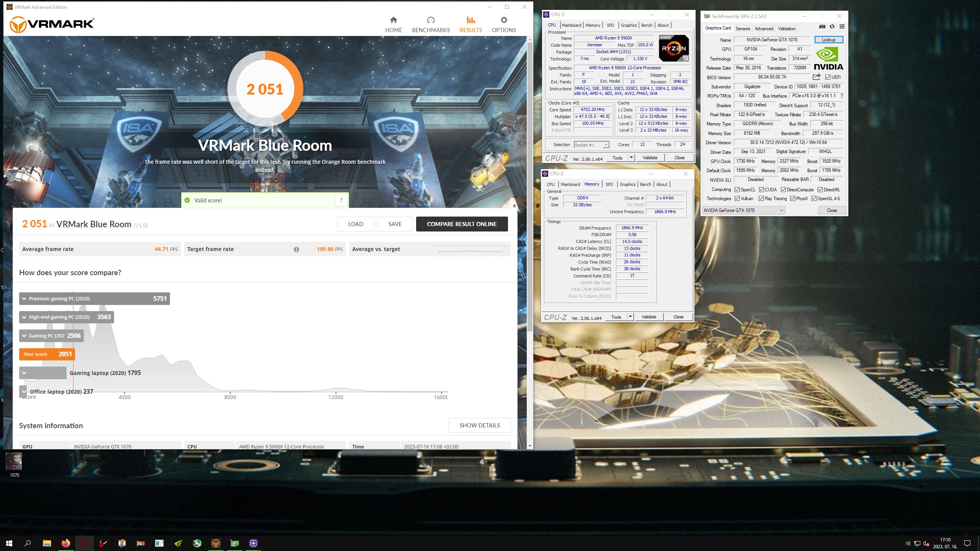Open VRMark OPTIONS gear icon

504,20
